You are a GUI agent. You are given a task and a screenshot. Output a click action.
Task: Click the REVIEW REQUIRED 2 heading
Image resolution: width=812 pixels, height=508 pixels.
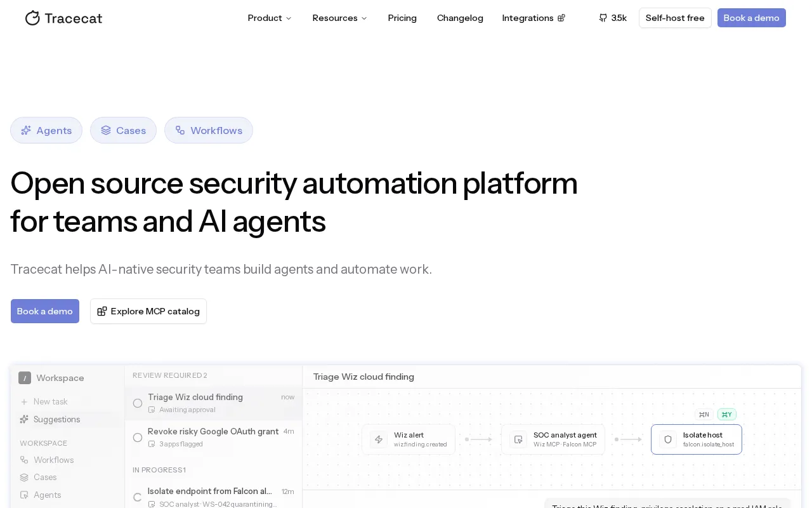coord(170,375)
